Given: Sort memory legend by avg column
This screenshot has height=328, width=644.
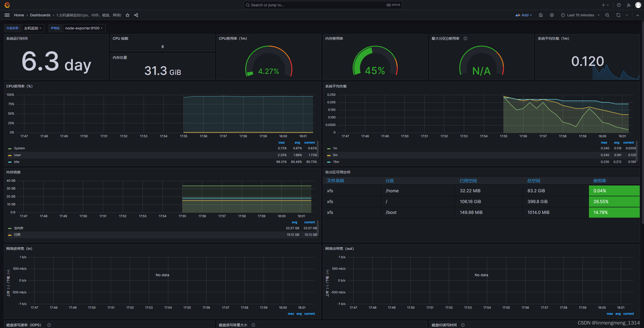Looking at the screenshot, I should tap(294, 222).
